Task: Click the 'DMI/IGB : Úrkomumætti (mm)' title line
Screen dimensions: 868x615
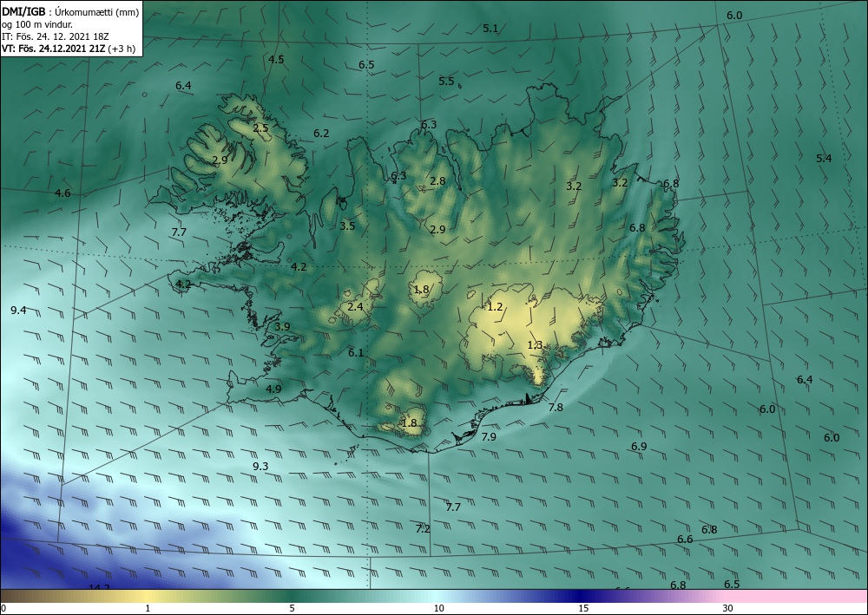Action: click(x=70, y=11)
